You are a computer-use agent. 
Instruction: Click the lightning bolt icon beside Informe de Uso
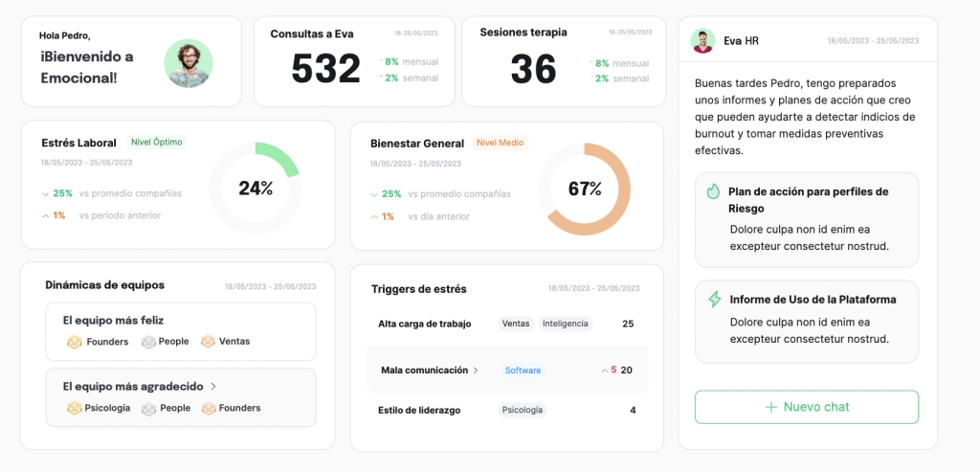714,300
